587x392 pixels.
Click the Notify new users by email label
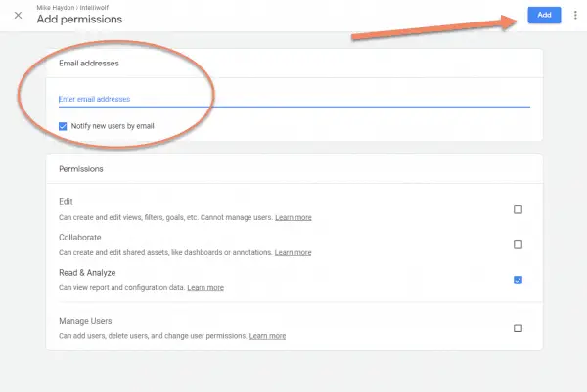(113, 126)
